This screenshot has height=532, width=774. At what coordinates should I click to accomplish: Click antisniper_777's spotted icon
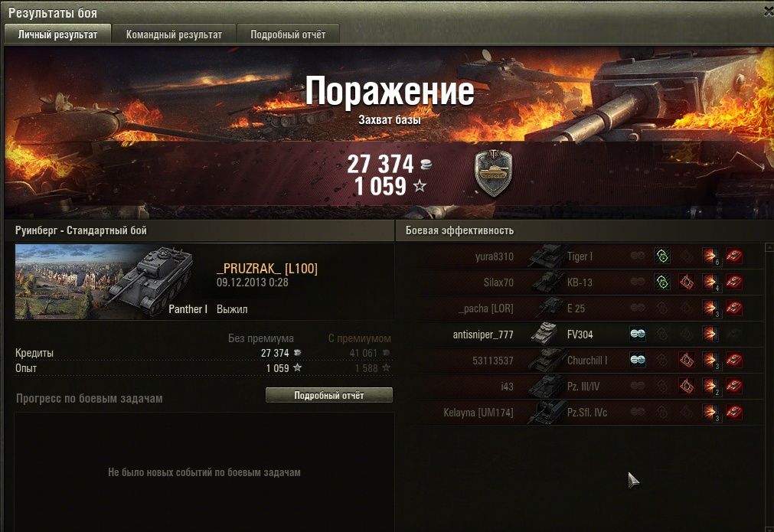tap(638, 334)
